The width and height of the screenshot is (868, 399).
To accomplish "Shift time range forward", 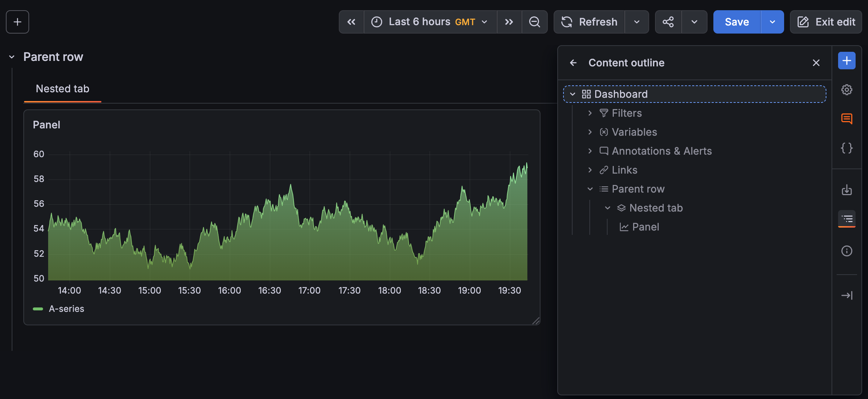I will click(509, 22).
